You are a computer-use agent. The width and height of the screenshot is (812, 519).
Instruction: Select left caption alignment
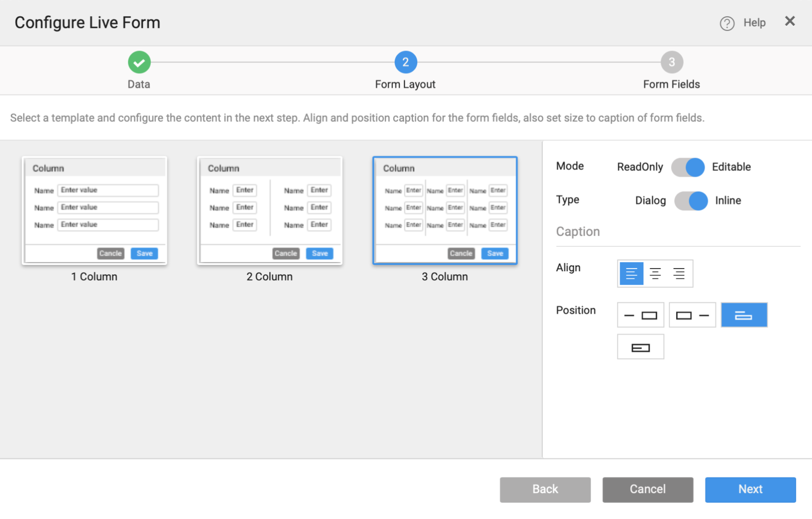631,273
